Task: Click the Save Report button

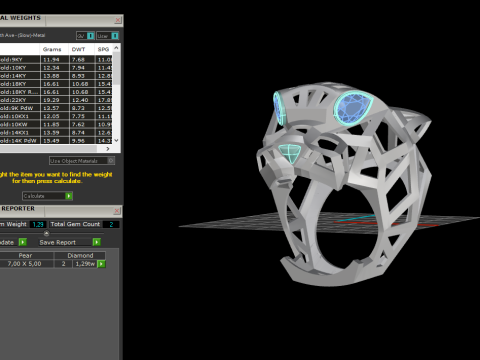Action: 70,242
